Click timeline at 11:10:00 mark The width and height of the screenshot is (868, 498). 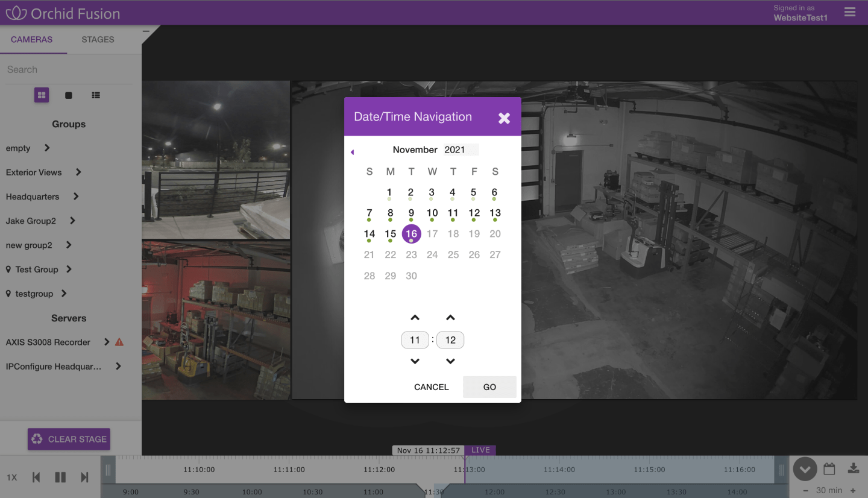pyautogui.click(x=199, y=469)
